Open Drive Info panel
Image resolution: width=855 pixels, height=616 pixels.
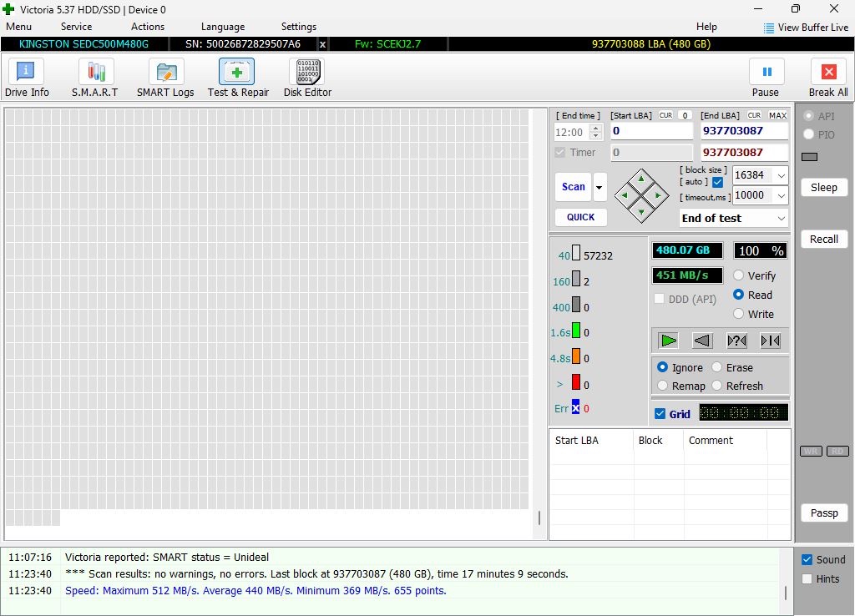[26, 76]
